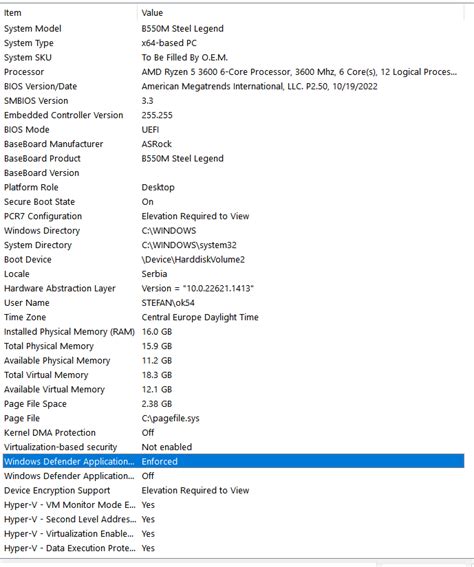
Task: Click the American Megatrends BIOS value
Action: [259, 86]
